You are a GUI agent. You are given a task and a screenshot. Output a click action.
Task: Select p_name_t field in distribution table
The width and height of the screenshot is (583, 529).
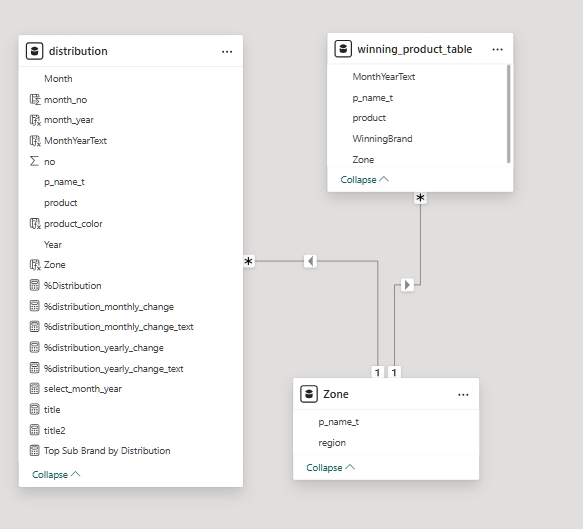pyautogui.click(x=64, y=182)
